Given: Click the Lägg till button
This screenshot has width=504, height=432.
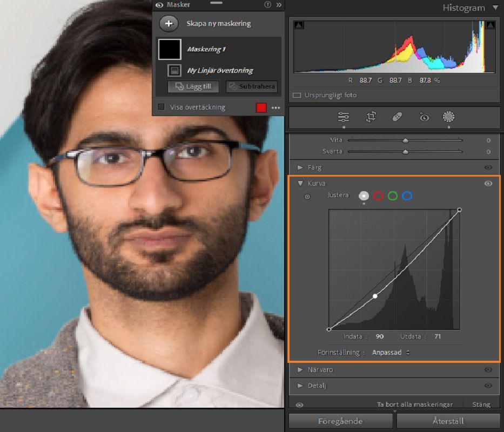Looking at the screenshot, I should [x=193, y=86].
